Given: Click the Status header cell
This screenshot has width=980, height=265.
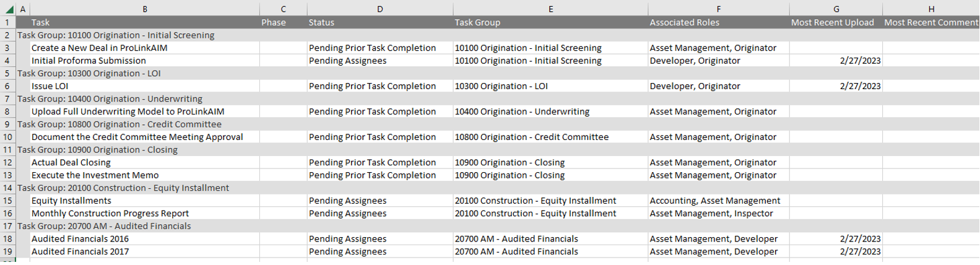Looking at the screenshot, I should [x=380, y=22].
